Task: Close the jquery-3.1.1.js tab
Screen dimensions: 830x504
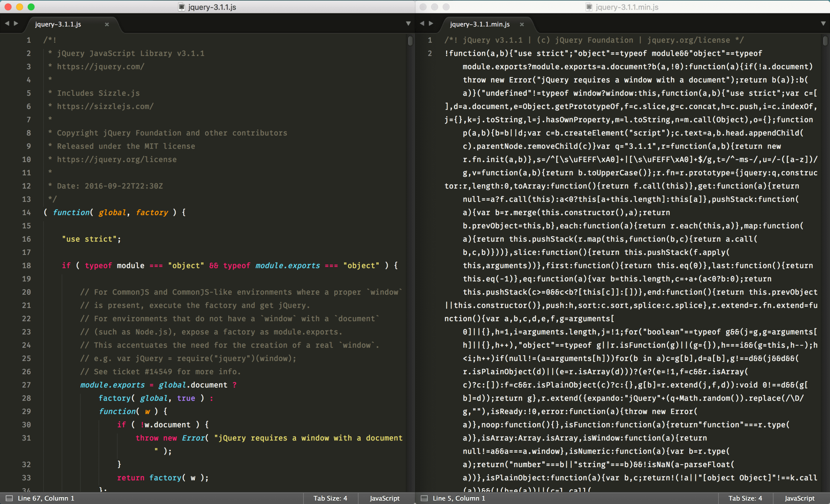Action: coord(107,24)
